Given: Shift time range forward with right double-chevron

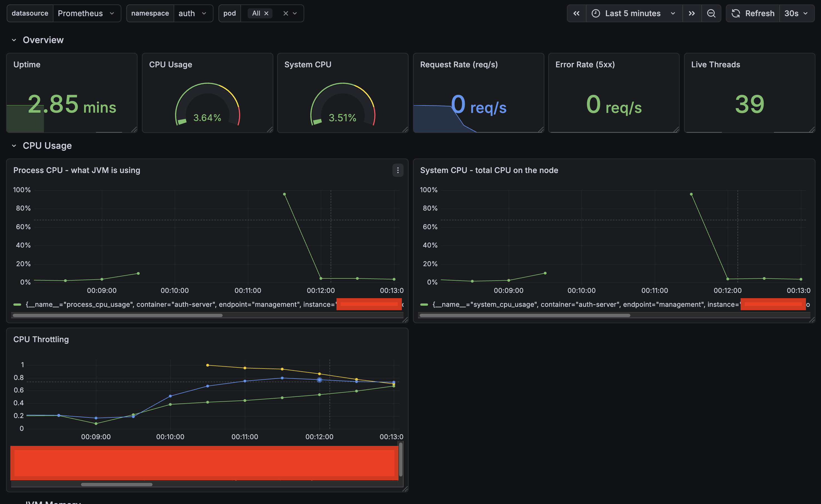Looking at the screenshot, I should [x=692, y=13].
